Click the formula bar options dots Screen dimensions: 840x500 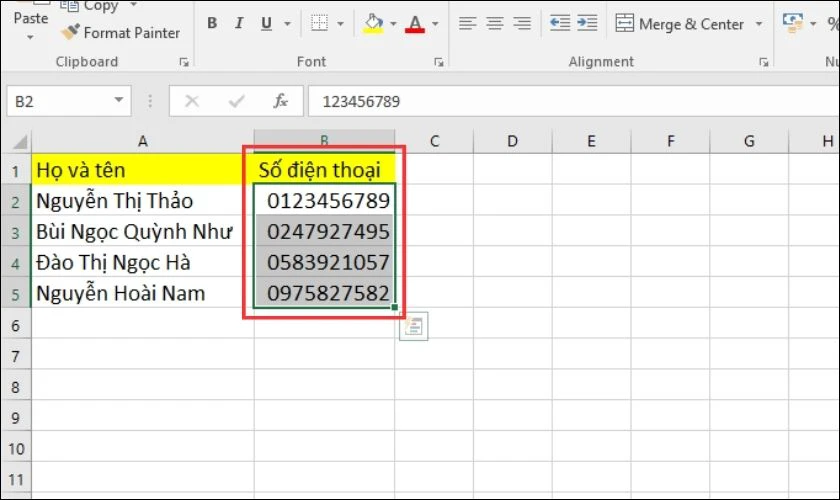(150, 101)
